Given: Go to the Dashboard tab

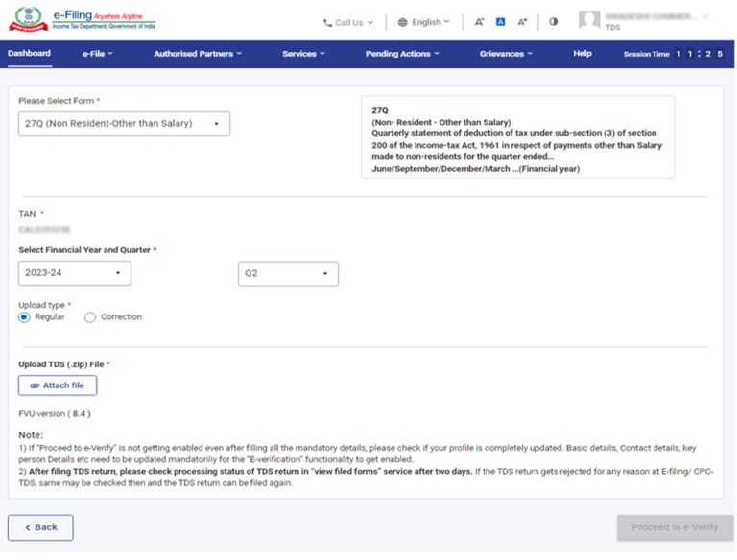Looking at the screenshot, I should coord(29,54).
